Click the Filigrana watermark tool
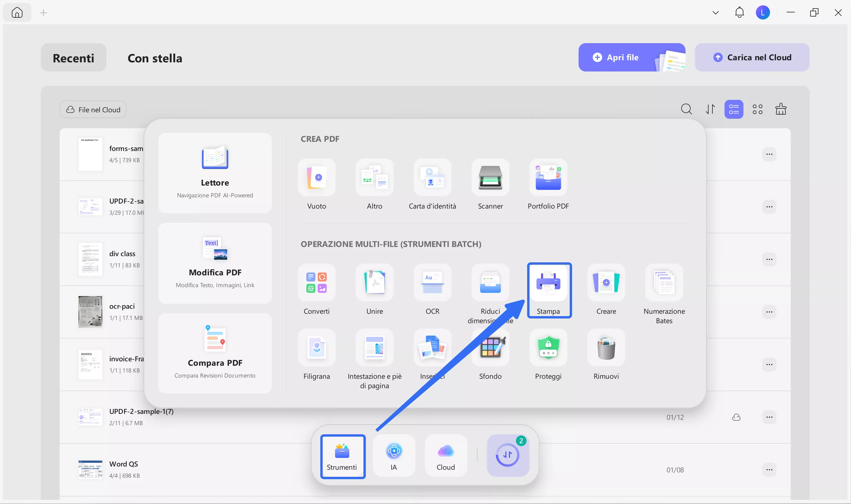 point(316,348)
